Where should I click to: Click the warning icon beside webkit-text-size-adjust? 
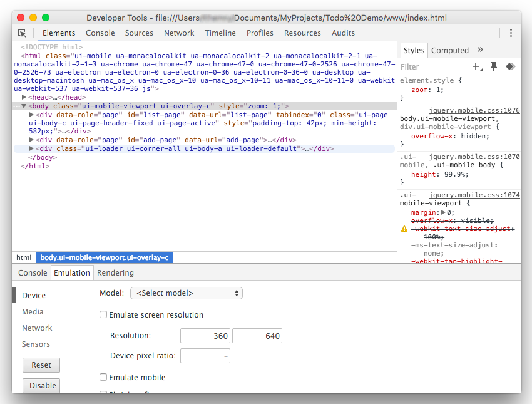click(x=404, y=229)
